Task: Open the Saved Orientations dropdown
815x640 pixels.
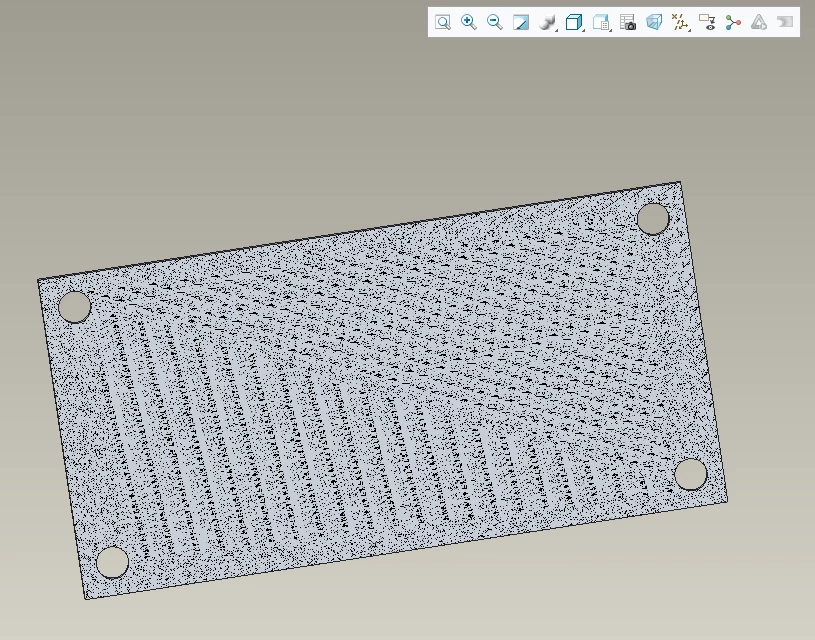Action: (601, 22)
